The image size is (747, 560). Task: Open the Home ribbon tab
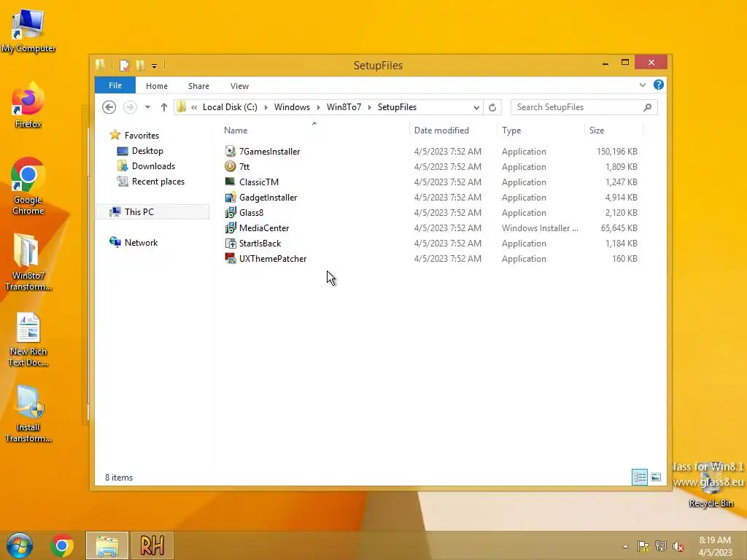pos(157,86)
